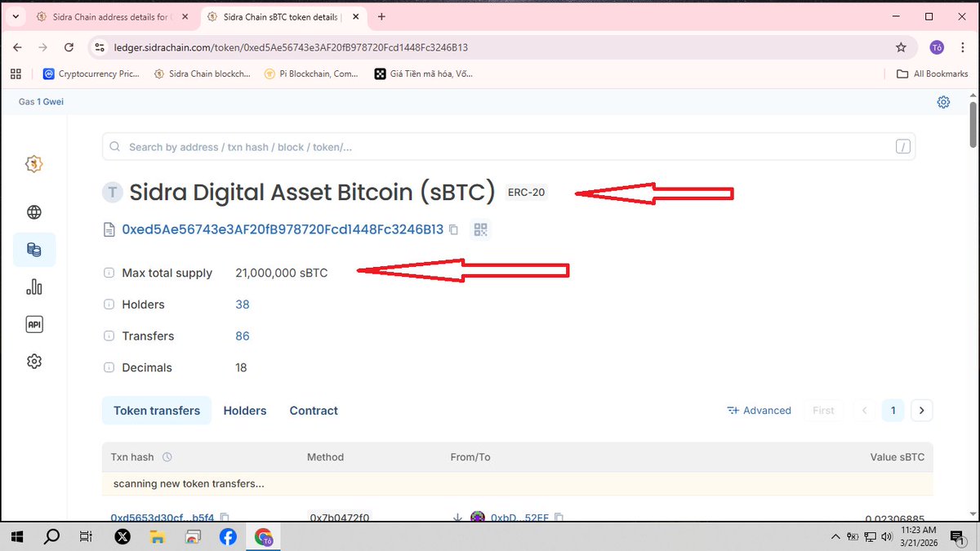Open the sBTC contract address link

pyautogui.click(x=283, y=230)
